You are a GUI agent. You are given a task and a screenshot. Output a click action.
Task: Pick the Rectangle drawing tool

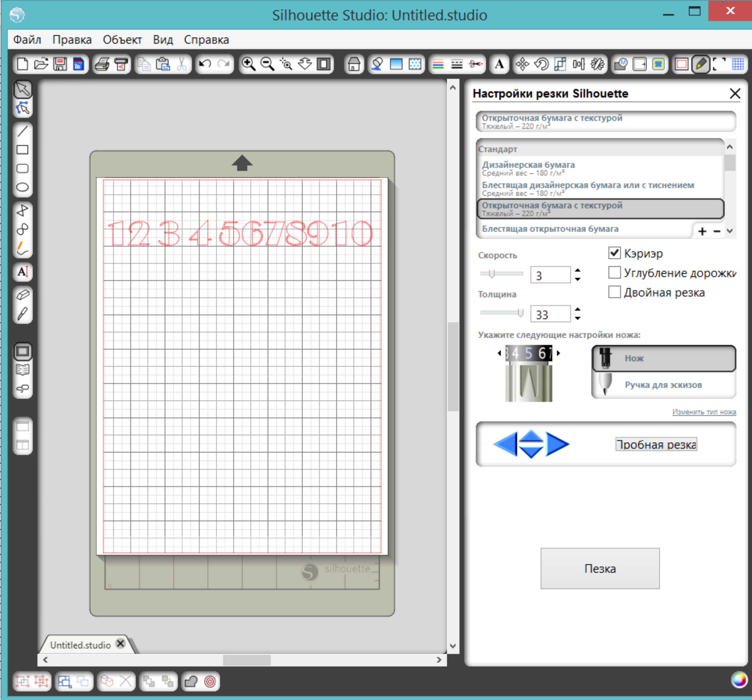pyautogui.click(x=23, y=150)
